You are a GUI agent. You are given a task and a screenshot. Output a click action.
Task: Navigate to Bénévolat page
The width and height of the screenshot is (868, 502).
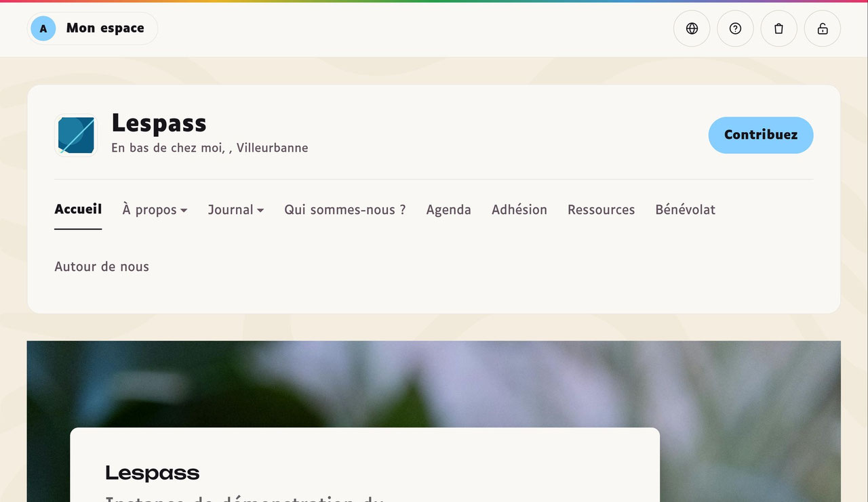[685, 210]
